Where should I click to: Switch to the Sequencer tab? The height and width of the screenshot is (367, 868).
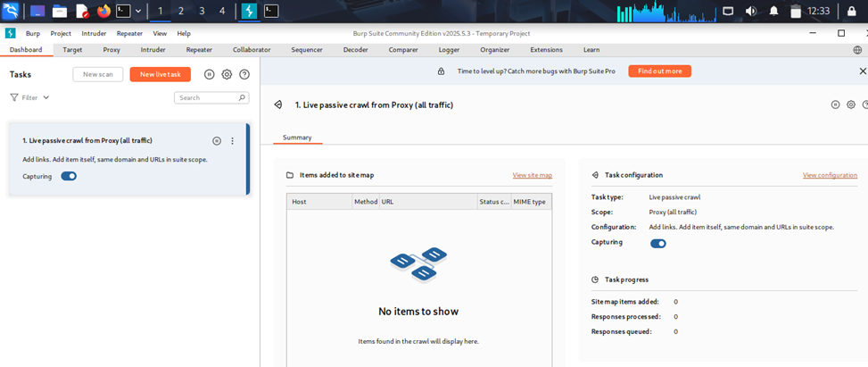click(x=307, y=50)
